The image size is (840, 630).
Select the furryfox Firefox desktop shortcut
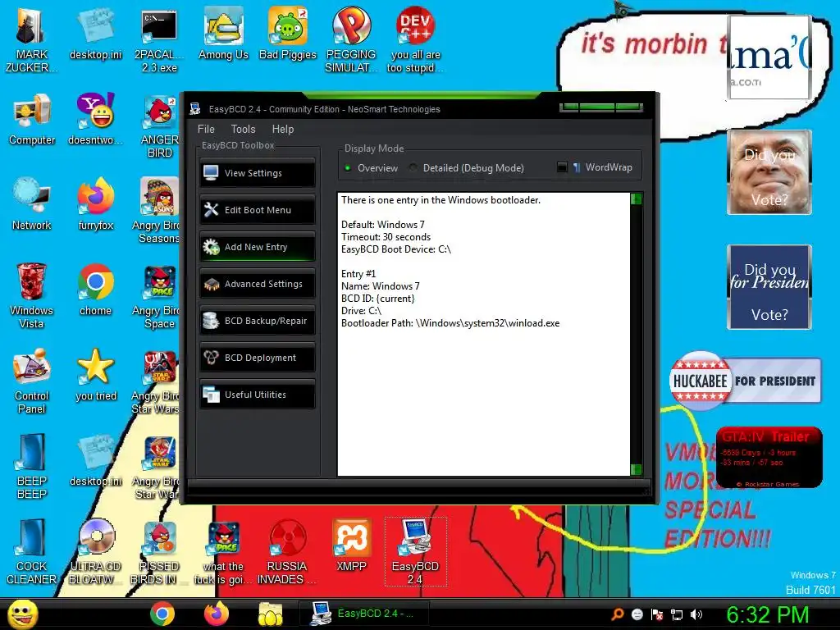95,204
